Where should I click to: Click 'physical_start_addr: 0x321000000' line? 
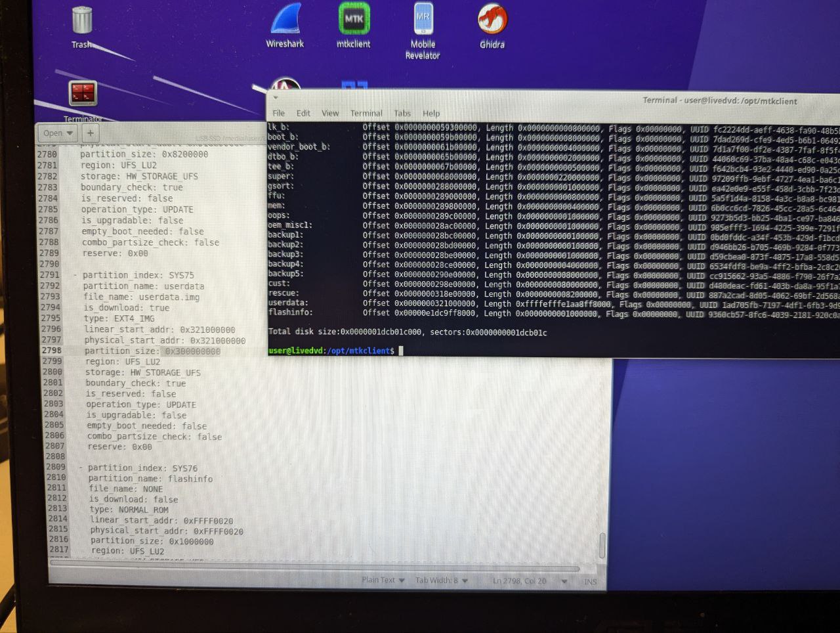tap(165, 341)
